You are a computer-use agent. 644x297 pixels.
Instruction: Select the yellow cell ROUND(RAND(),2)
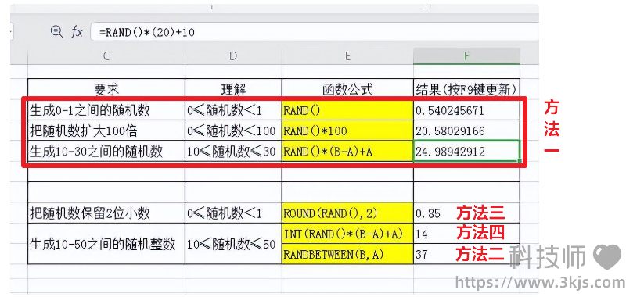click(347, 213)
